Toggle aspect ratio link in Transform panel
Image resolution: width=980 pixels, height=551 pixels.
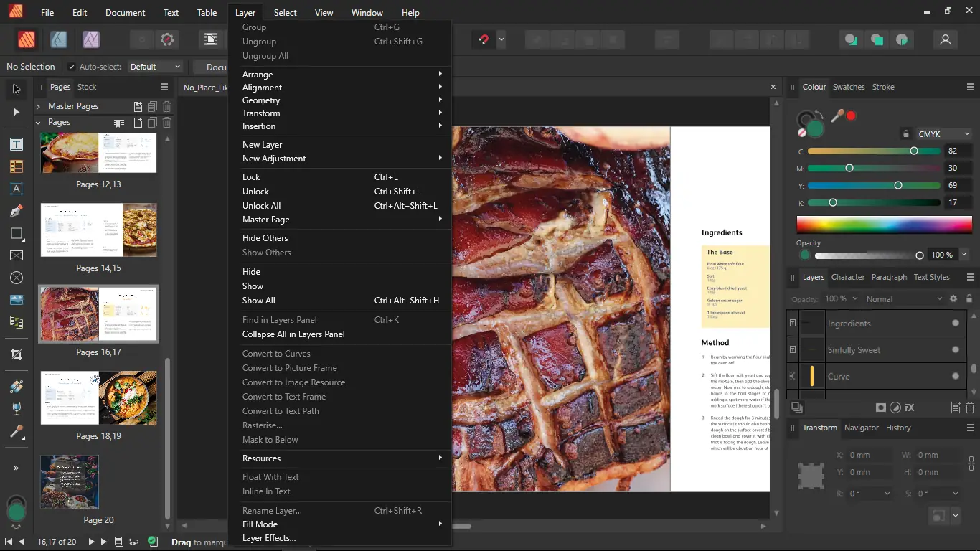point(971,463)
